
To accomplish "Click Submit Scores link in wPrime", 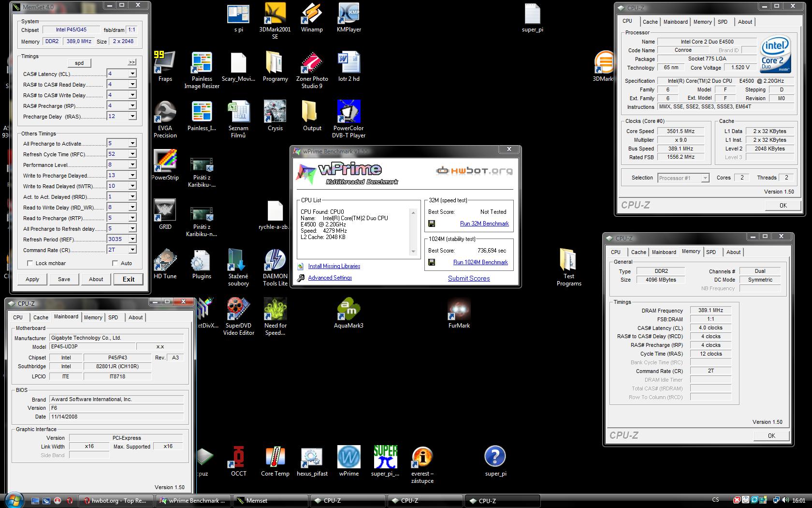I will point(469,278).
